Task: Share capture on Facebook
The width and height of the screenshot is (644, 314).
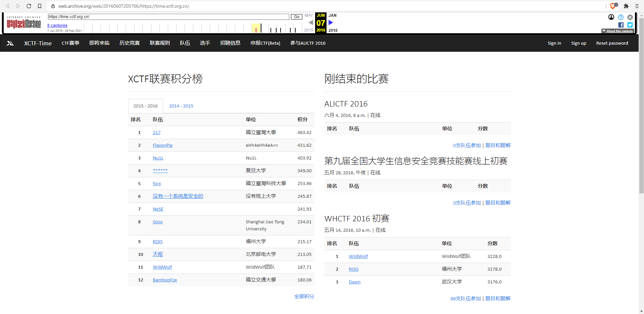Action: pyautogui.click(x=621, y=25)
